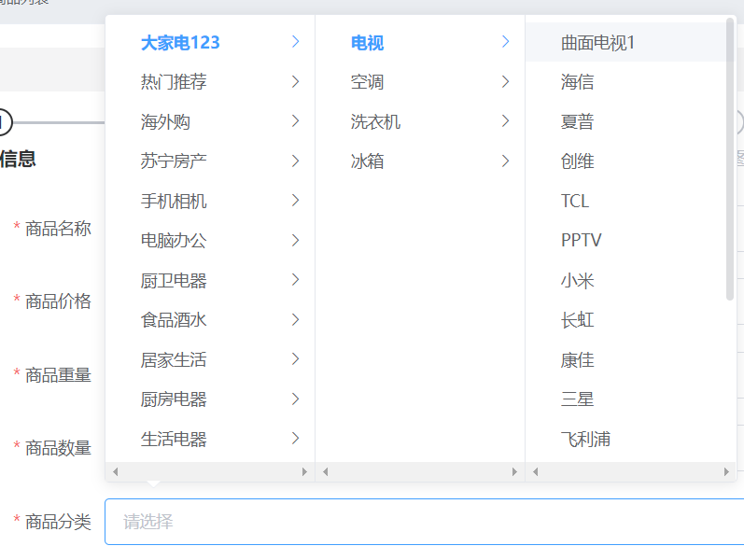This screenshot has width=744, height=560.
Task: Select the 大家电123 category
Action: [x=210, y=42]
